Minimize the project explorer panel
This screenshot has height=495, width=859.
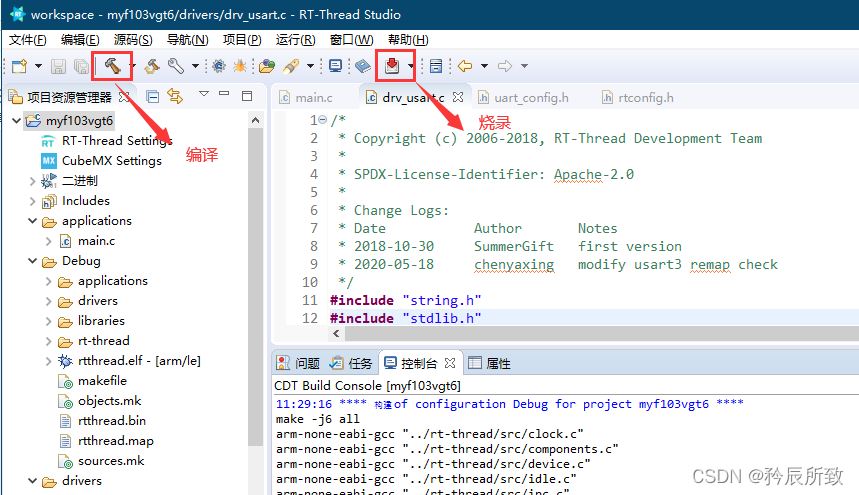(x=224, y=94)
